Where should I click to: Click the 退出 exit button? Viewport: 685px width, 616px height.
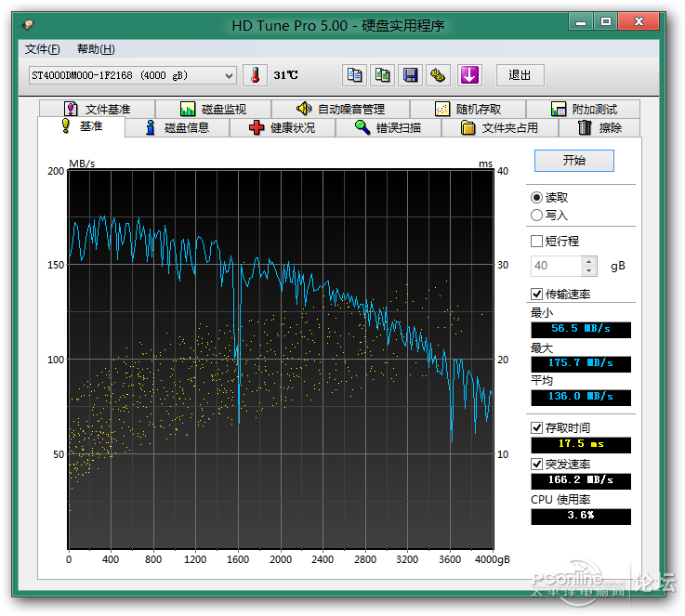[x=520, y=75]
